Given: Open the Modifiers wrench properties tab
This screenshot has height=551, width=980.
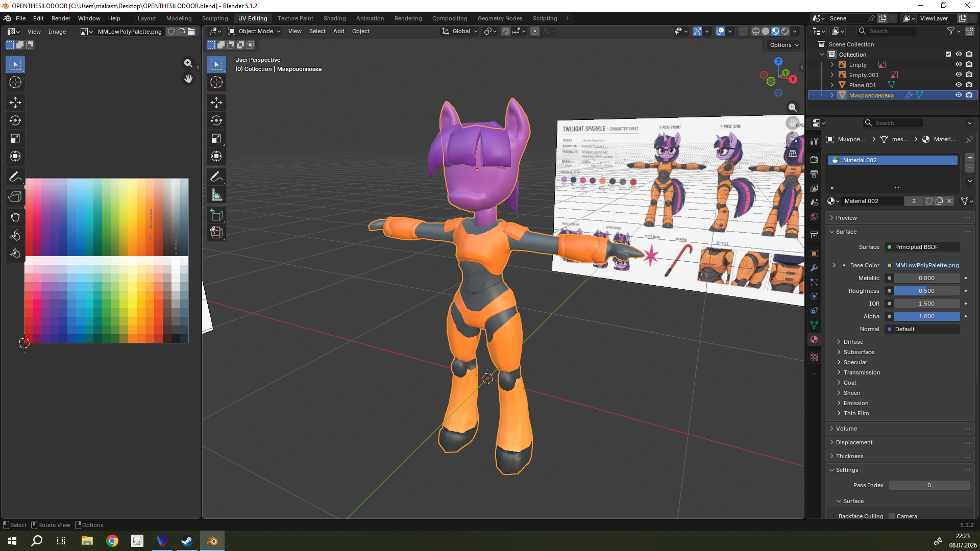Looking at the screenshot, I should (x=814, y=268).
